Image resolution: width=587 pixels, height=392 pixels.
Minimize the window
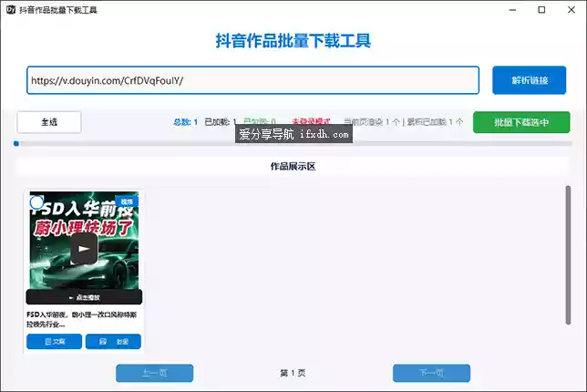click(512, 10)
